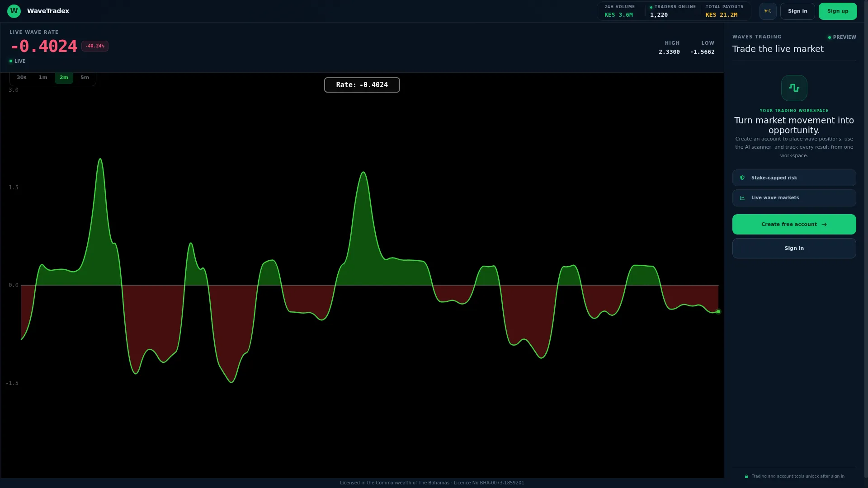Viewport: 868px width, 488px height.
Task: Click the 0.0 y-axis label
Action: pos(14,285)
